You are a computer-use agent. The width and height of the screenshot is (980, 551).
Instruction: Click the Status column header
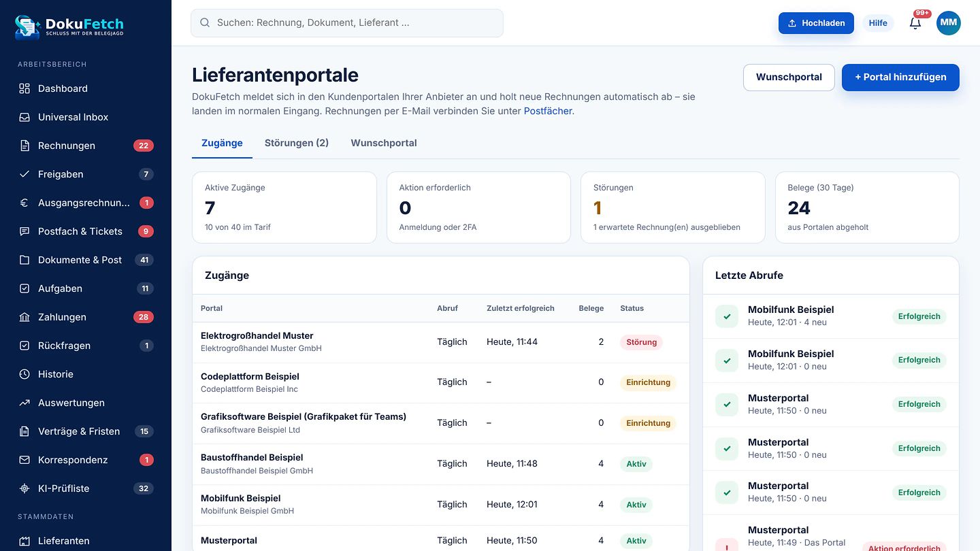click(x=632, y=308)
